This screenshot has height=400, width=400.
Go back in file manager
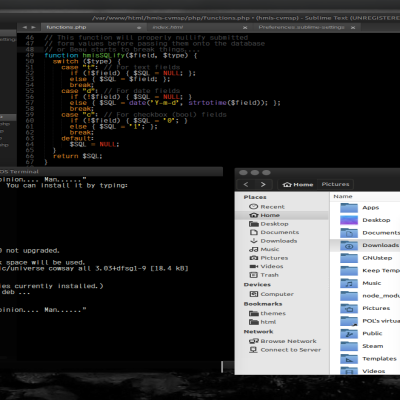tap(246, 184)
